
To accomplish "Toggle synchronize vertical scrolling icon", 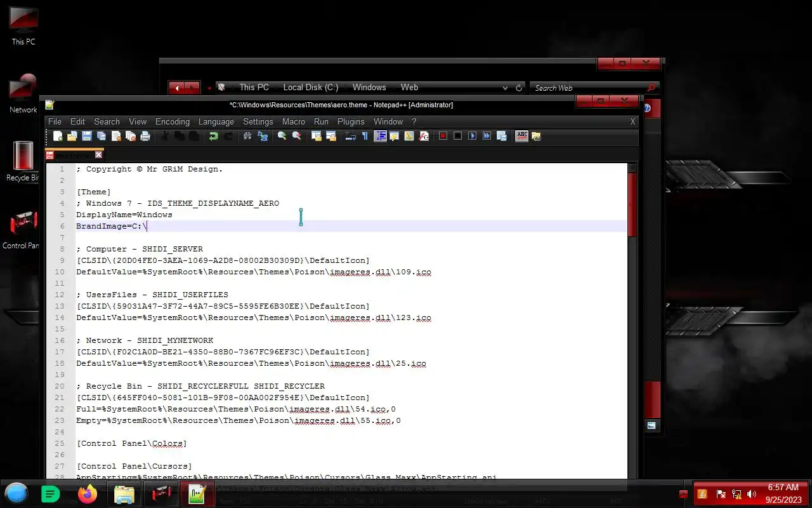I will 317,136.
